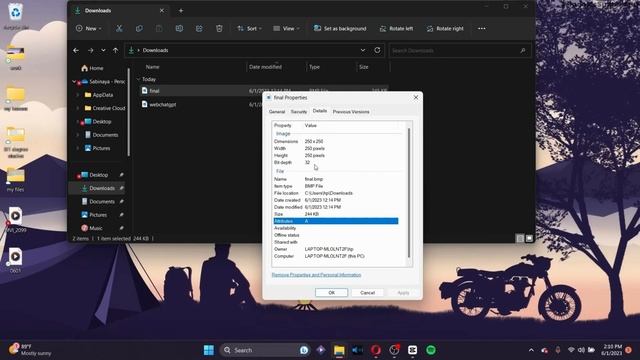This screenshot has height=360, width=640.
Task: Switch to details view layout icon
Action: pos(520,238)
